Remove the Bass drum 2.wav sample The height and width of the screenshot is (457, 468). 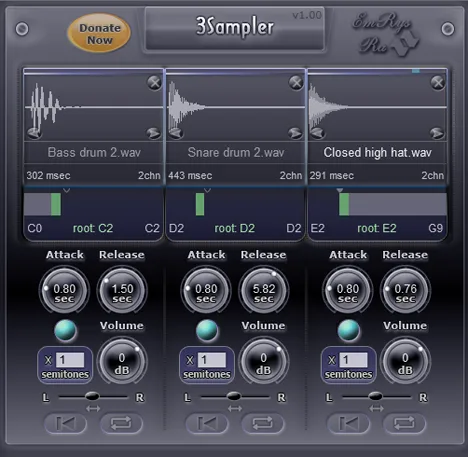click(154, 82)
